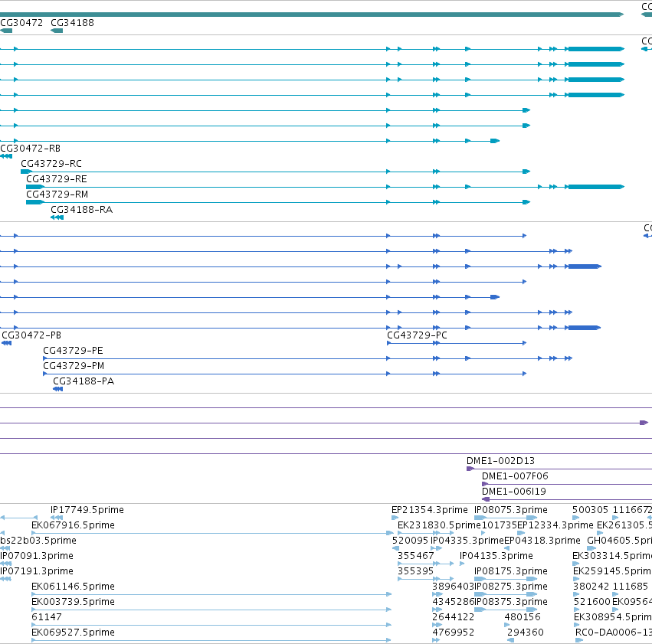Image resolution: width=652 pixels, height=644 pixels.
Task: Select EST label IP07091.3prime
Action: 37,556
